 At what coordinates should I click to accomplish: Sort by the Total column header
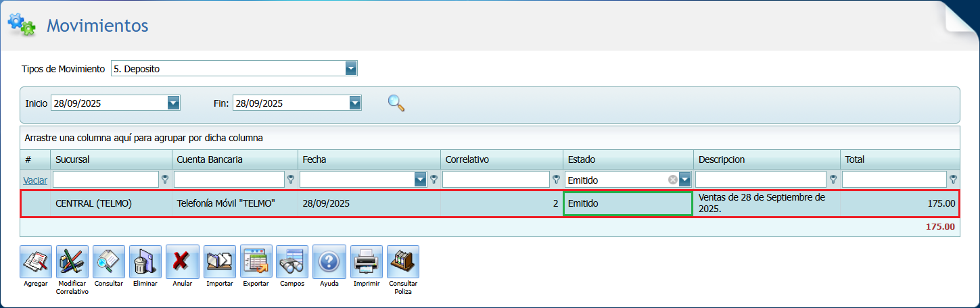click(898, 159)
